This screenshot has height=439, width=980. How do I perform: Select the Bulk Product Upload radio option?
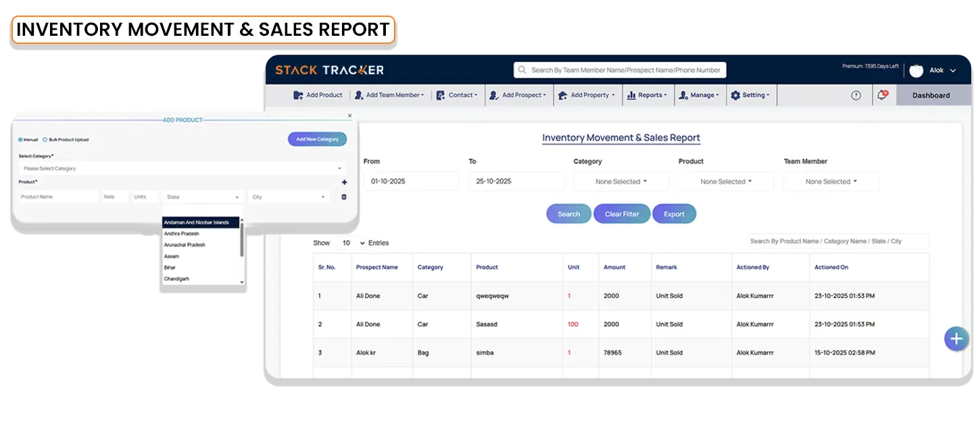(45, 140)
